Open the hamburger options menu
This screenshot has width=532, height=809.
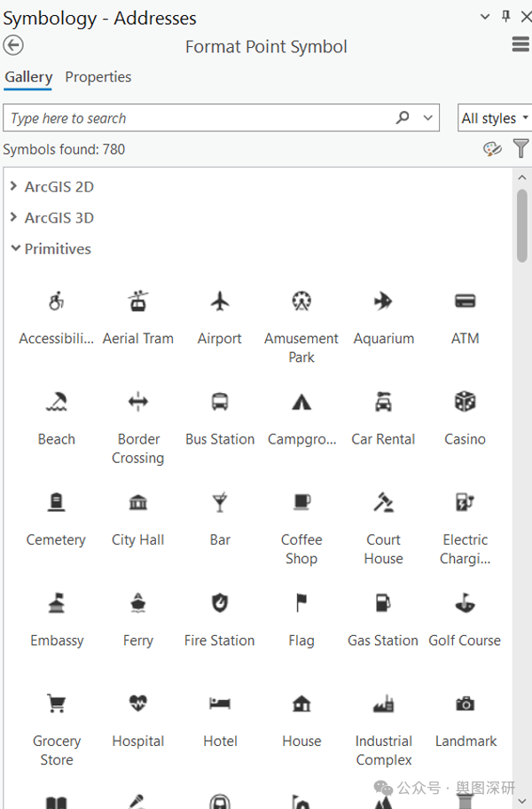click(520, 44)
